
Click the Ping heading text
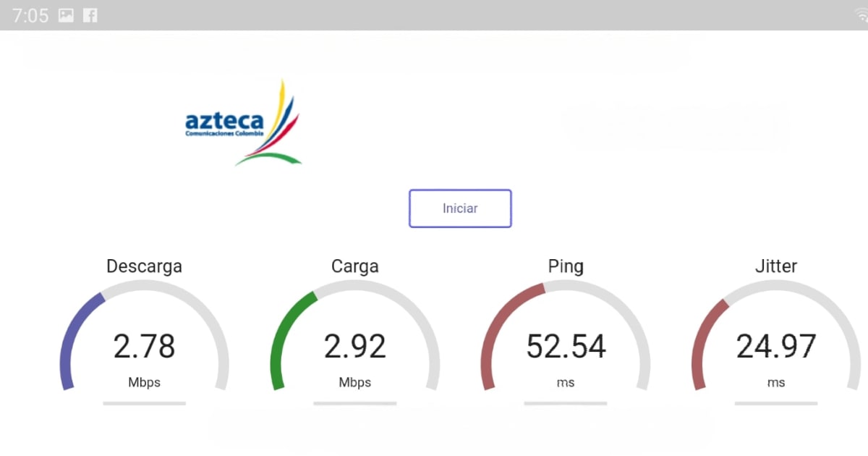pyautogui.click(x=566, y=266)
